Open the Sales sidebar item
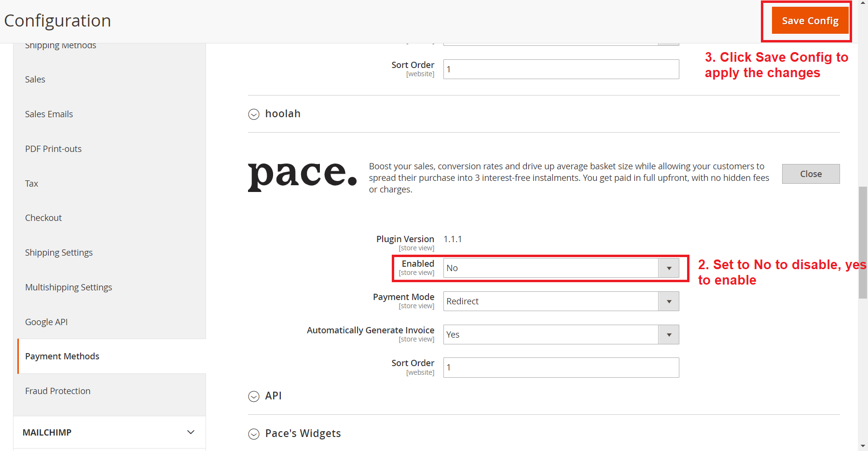 (35, 80)
